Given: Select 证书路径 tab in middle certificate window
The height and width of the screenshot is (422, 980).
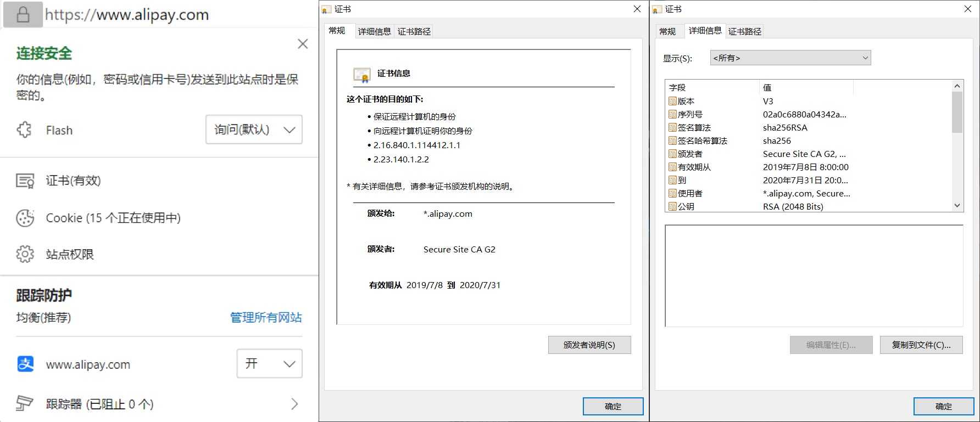Looking at the screenshot, I should click(x=414, y=32).
